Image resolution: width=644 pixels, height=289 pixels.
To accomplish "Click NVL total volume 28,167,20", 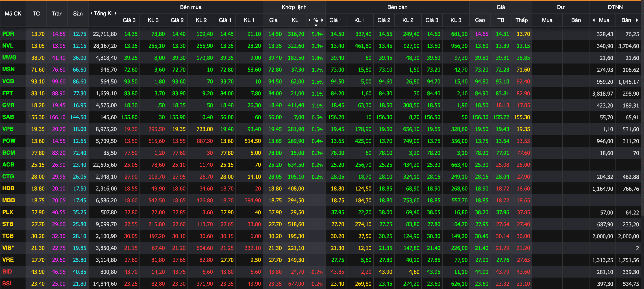I will coord(105,46).
